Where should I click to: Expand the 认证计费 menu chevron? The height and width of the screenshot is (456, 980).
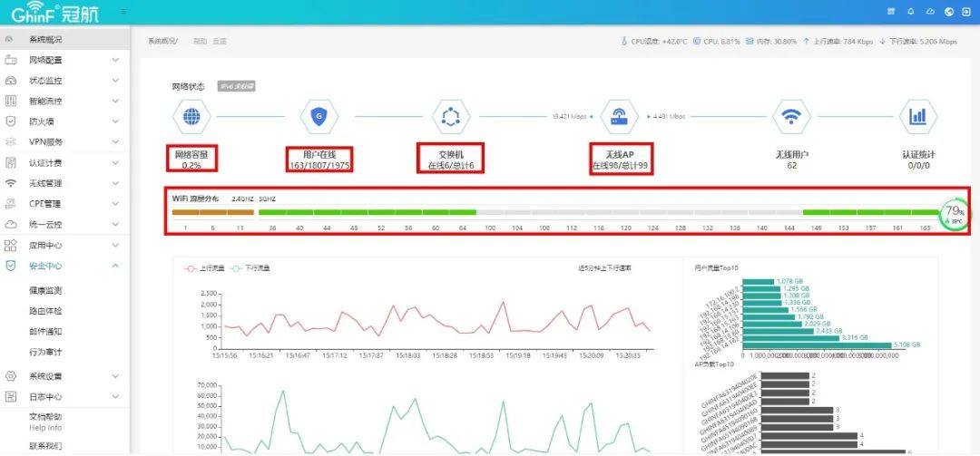pyautogui.click(x=115, y=163)
